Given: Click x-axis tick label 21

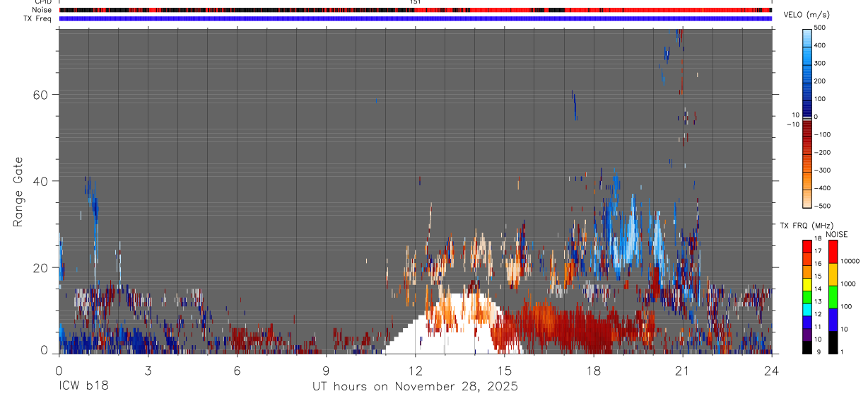Looking at the screenshot, I should click(683, 371).
